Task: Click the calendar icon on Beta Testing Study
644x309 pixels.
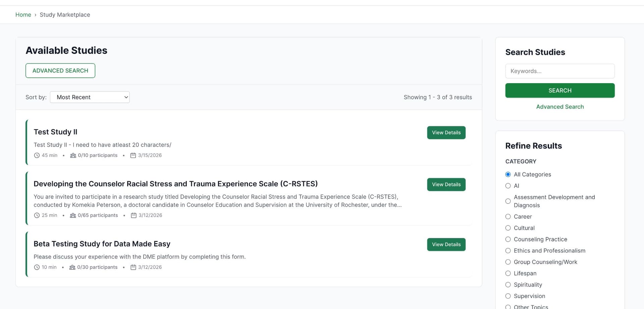Action: [133, 267]
